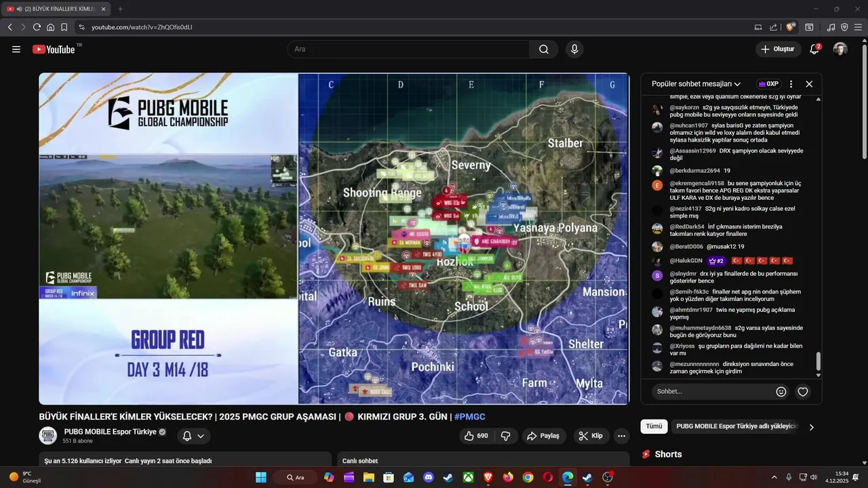The height and width of the screenshot is (488, 868).
Task: Open PUBG MOBILE Espor Türkiye channel avatar
Action: [x=48, y=436]
